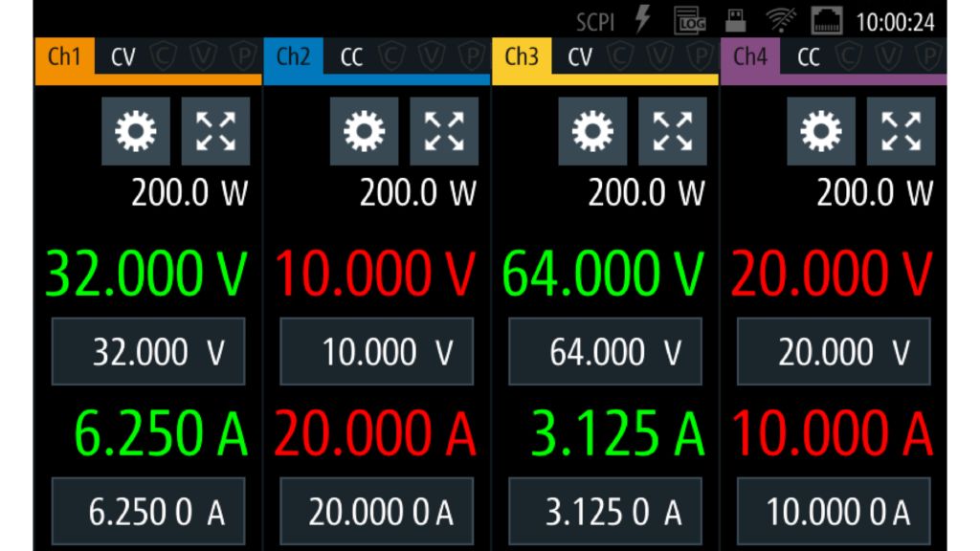Tap the Ch2 CC mode label
The image size is (980, 551).
tap(351, 57)
